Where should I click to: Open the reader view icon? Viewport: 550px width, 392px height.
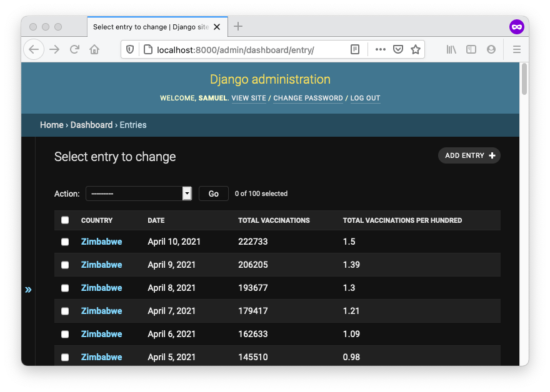355,50
